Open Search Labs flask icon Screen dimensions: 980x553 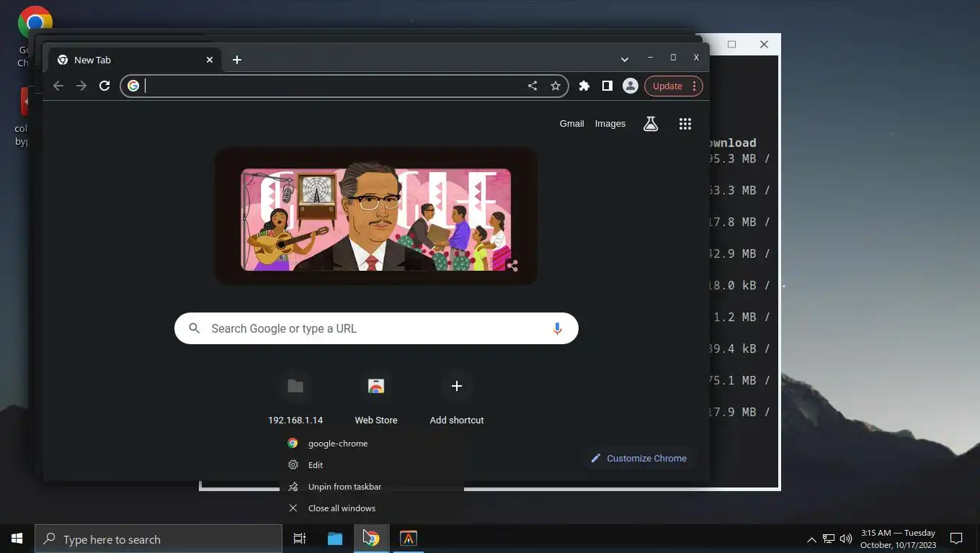[651, 124]
